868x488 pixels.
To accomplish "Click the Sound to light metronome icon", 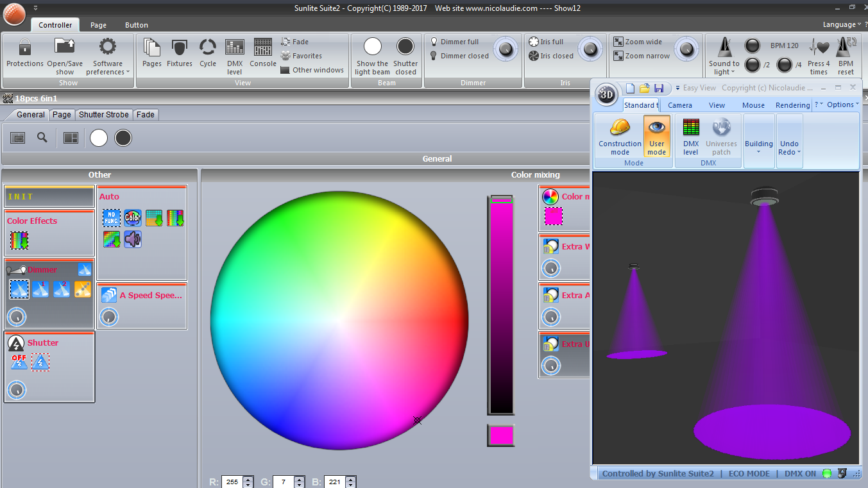I will point(724,48).
